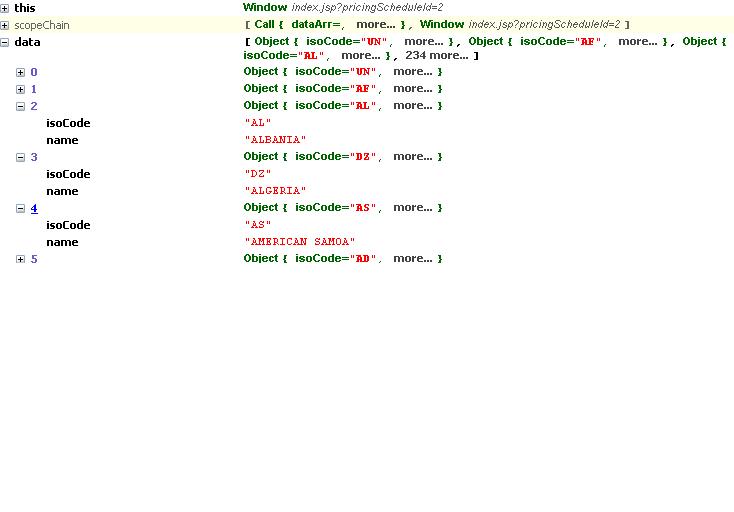Collapse the data array

(x=5, y=42)
